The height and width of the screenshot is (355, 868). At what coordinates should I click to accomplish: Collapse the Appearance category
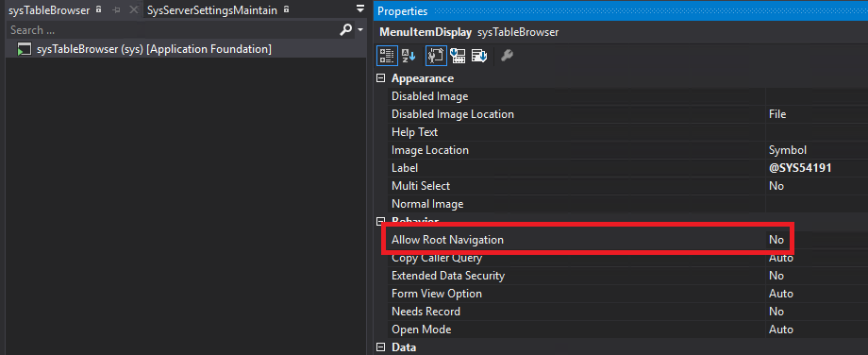click(380, 78)
